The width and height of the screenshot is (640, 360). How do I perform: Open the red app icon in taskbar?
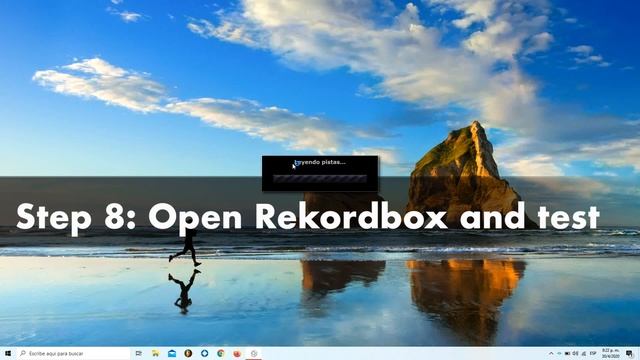(x=237, y=353)
